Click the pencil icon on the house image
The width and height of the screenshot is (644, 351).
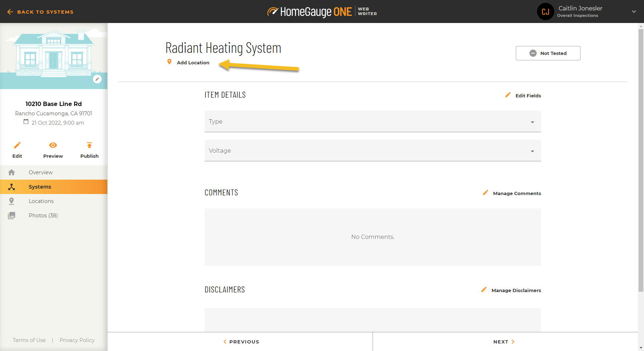point(97,79)
